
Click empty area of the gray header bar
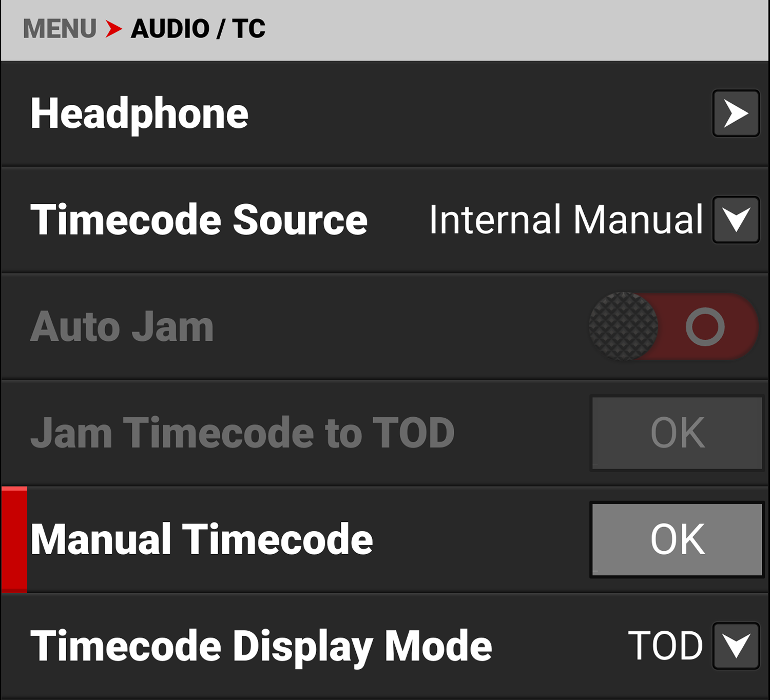[513, 30]
